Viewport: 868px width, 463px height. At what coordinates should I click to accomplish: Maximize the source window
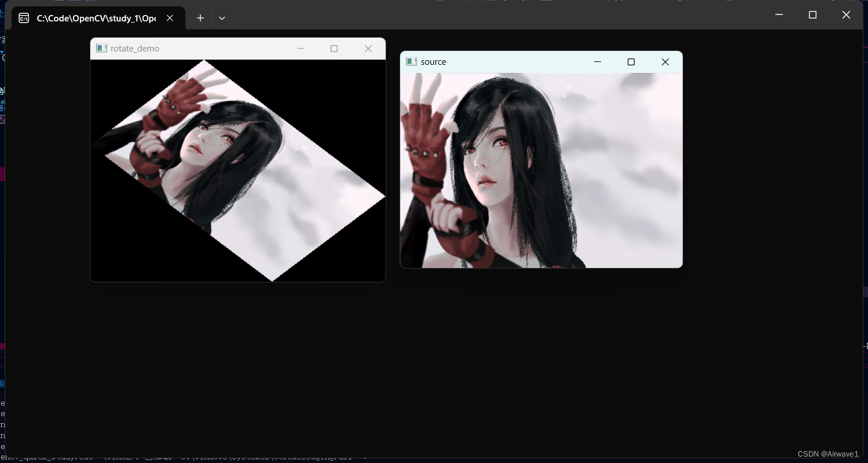pyautogui.click(x=631, y=62)
